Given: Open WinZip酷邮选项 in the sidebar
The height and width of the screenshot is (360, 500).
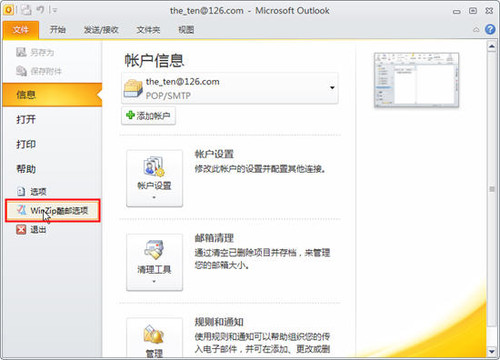Looking at the screenshot, I should [53, 211].
